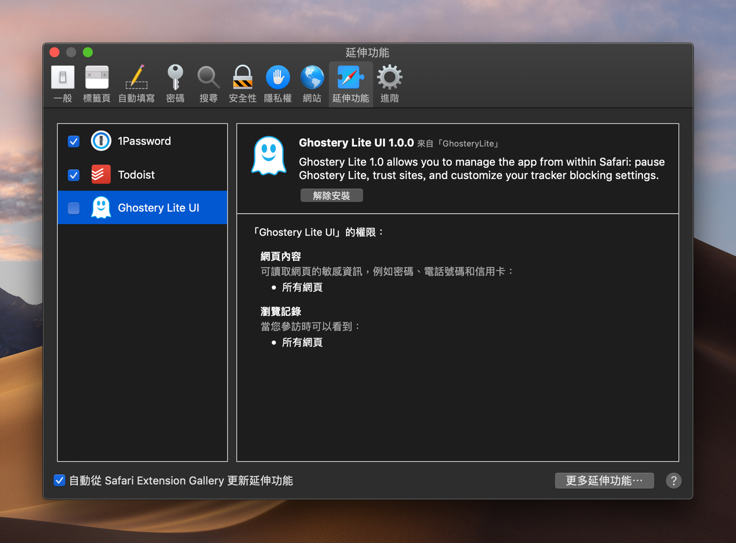Click the large Ghostery ghost in detail pane
Screen dimensions: 736x543
[x=268, y=156]
